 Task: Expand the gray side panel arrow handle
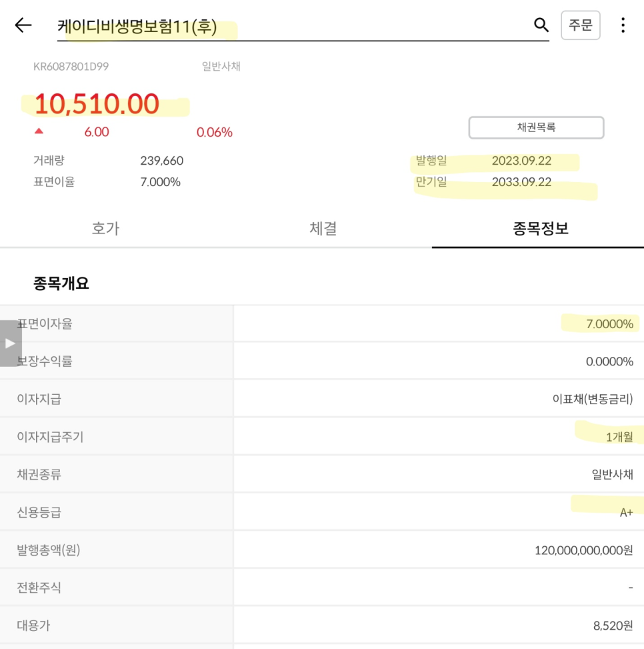coord(11,343)
